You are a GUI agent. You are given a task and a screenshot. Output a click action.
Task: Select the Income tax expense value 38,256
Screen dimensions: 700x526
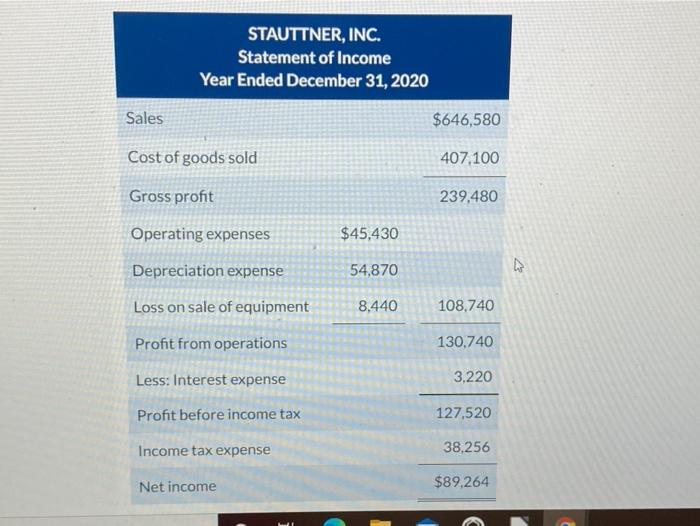click(x=467, y=447)
